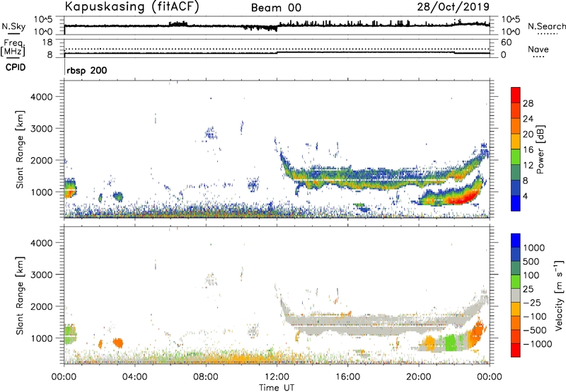Click the 'Power [dB]' colorbar label
Viewport: 566px width, 392px height.
point(541,150)
